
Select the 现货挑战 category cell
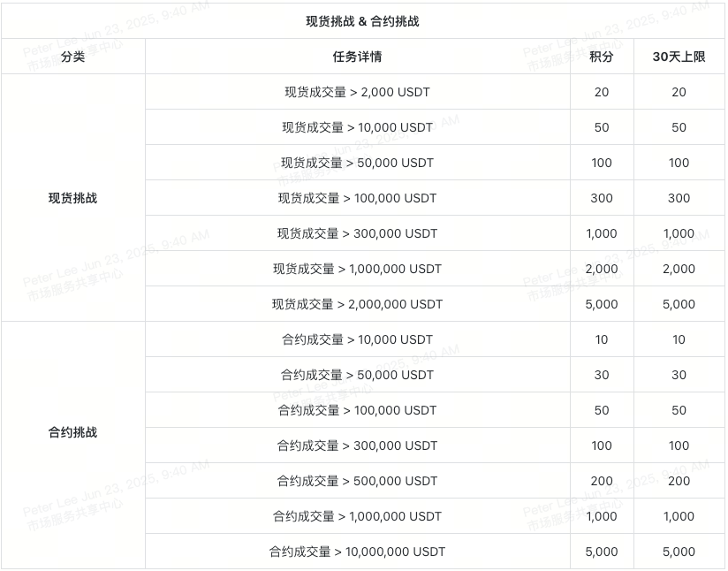pyautogui.click(x=73, y=198)
